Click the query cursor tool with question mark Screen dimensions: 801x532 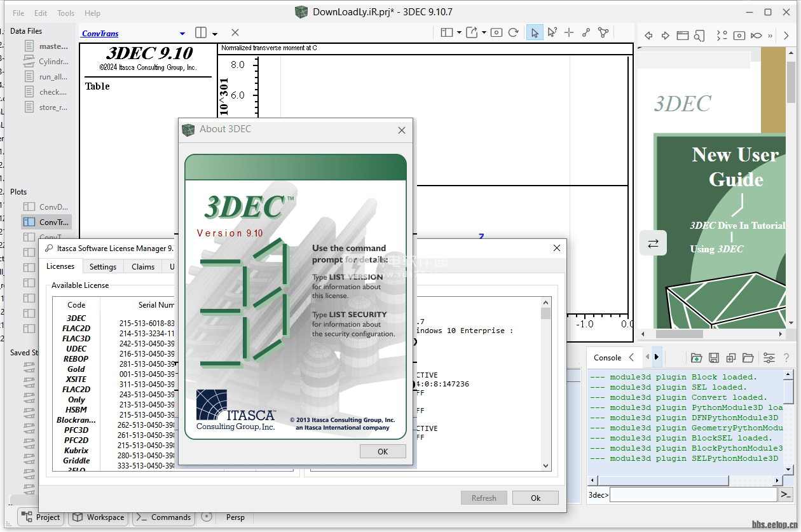pos(552,33)
